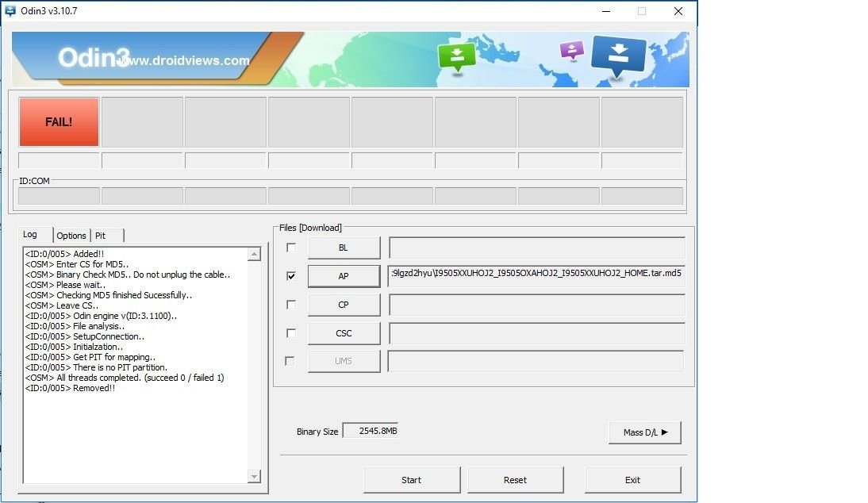Click the CP file path field

pos(537,305)
